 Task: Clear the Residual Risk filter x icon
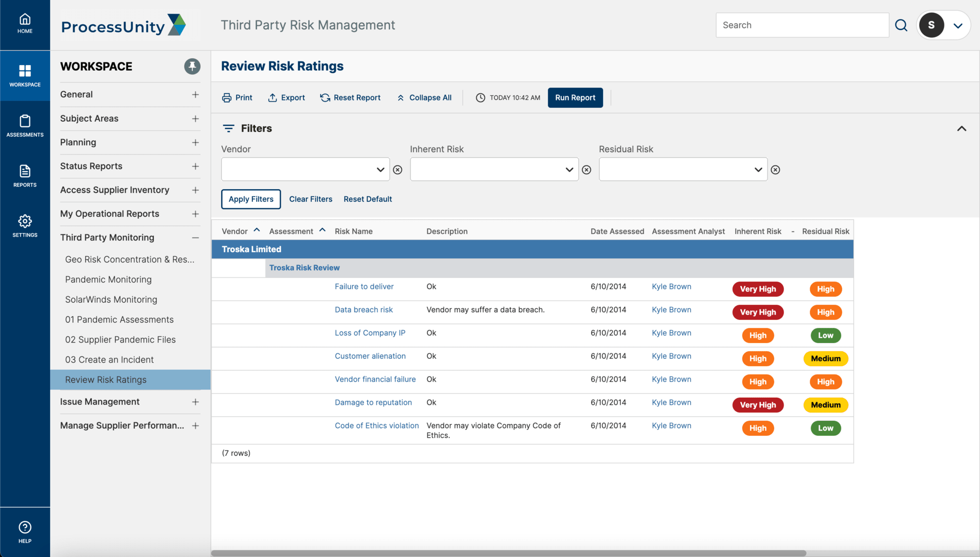coord(775,170)
